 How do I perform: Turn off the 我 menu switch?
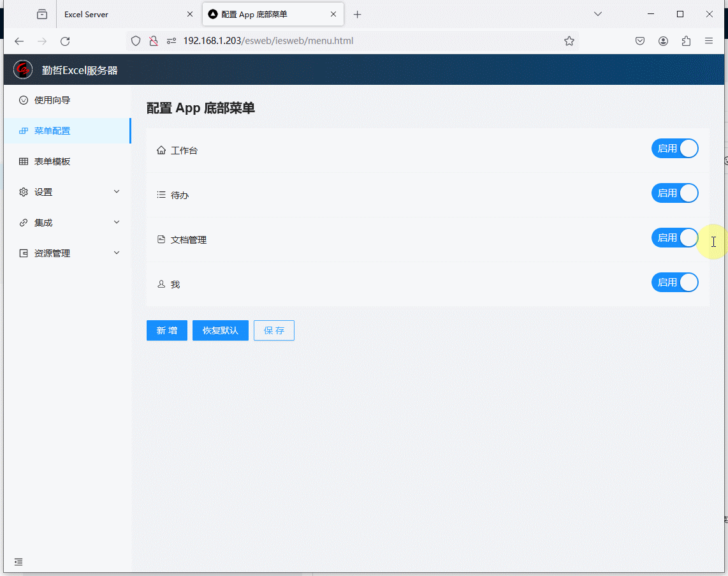click(674, 283)
